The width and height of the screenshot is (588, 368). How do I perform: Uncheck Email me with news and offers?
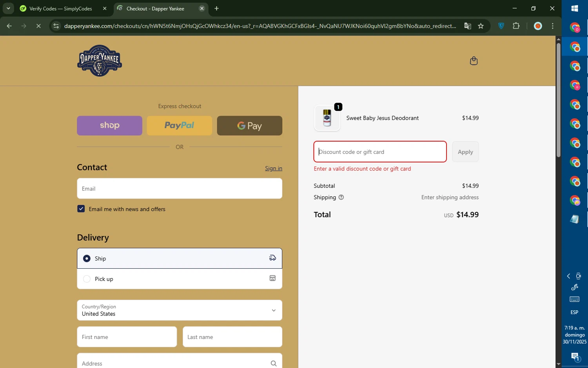point(81,209)
